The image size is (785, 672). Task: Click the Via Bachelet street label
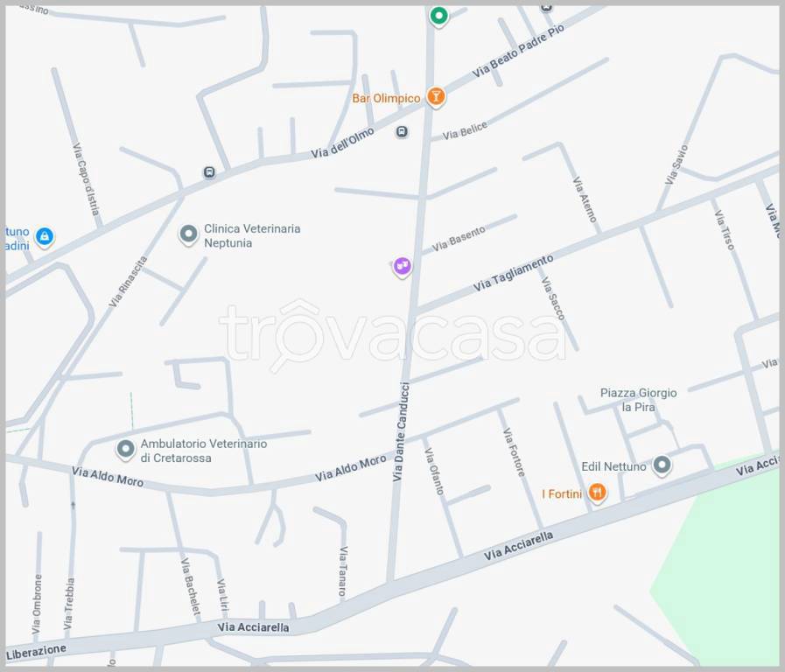click(x=190, y=586)
